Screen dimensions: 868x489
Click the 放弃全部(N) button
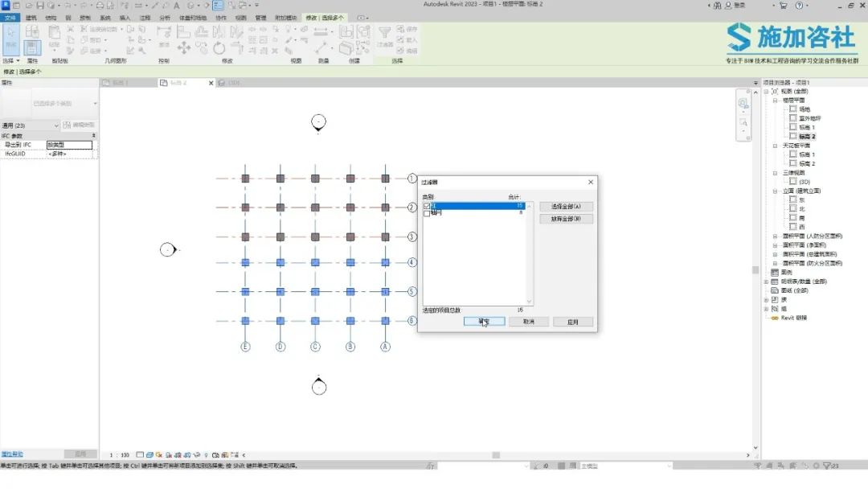pos(566,219)
